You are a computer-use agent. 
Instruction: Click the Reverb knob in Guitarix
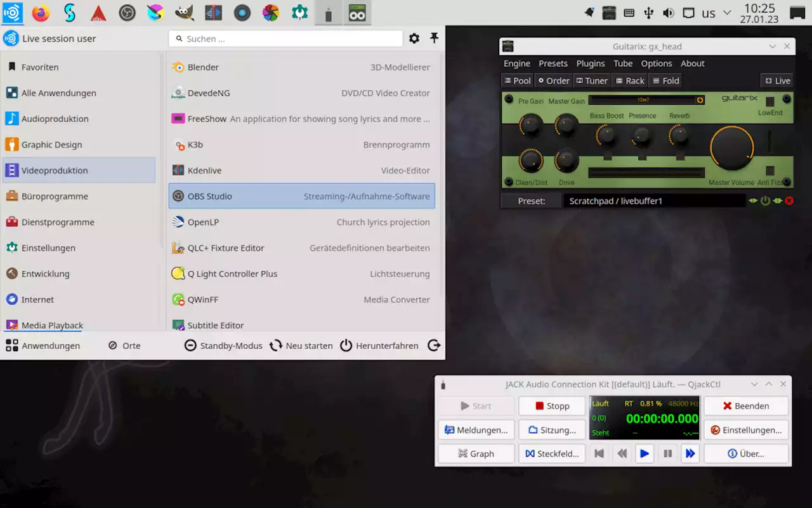pos(679,135)
